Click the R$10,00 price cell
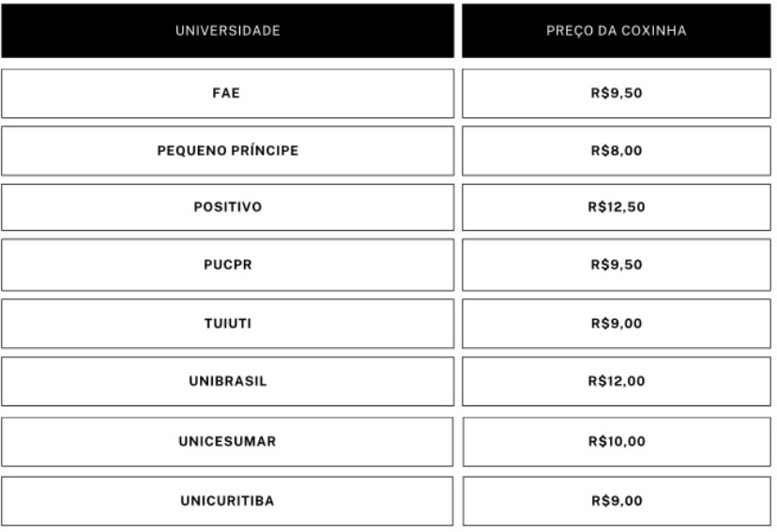777x532 pixels. point(617,441)
